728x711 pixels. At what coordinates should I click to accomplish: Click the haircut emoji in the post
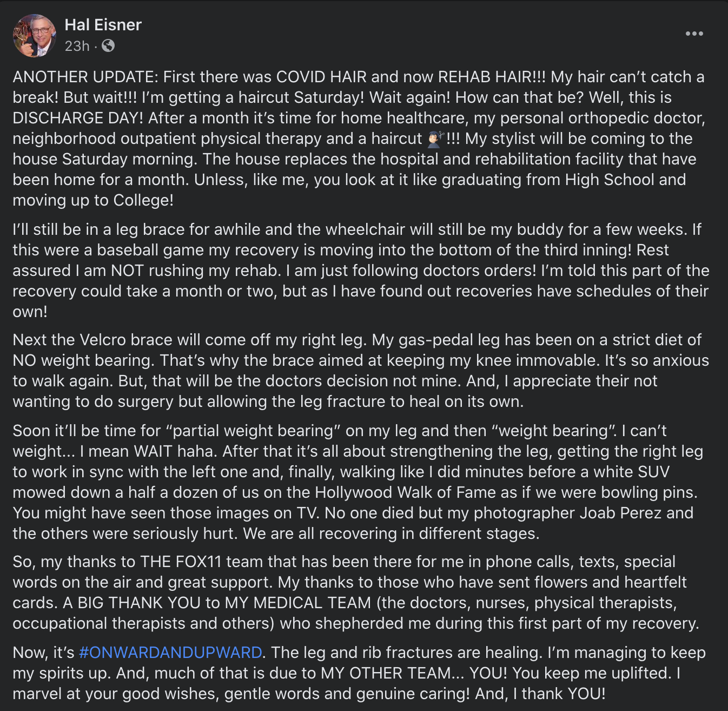coord(435,139)
